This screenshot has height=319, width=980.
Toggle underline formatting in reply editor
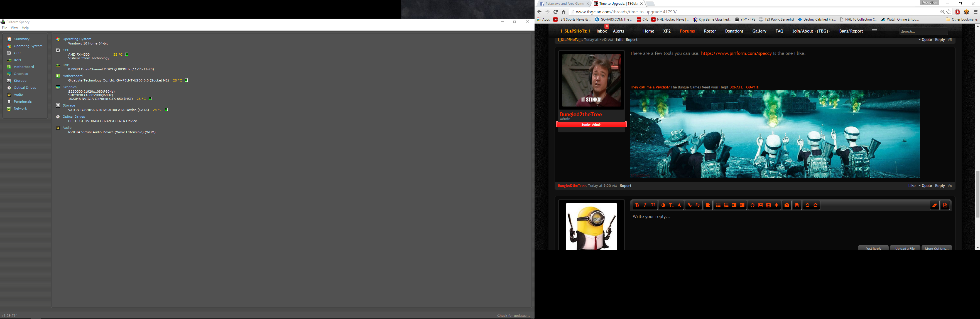653,205
